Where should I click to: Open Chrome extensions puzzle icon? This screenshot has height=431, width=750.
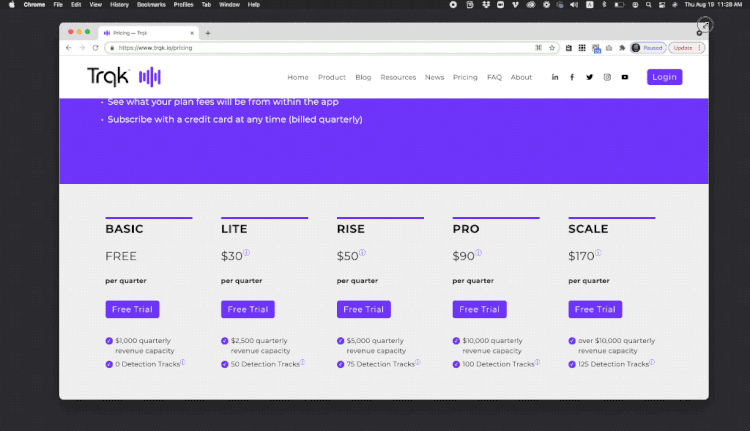click(x=622, y=48)
